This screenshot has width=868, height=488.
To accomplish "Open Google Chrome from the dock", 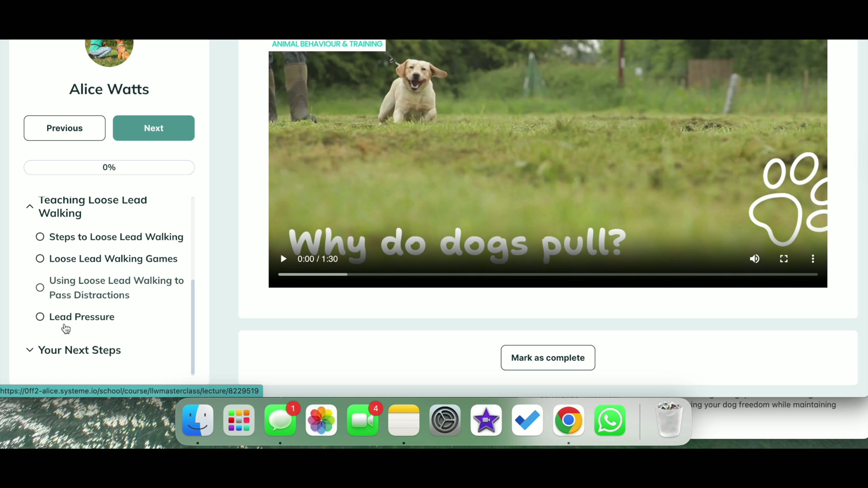I will 568,420.
